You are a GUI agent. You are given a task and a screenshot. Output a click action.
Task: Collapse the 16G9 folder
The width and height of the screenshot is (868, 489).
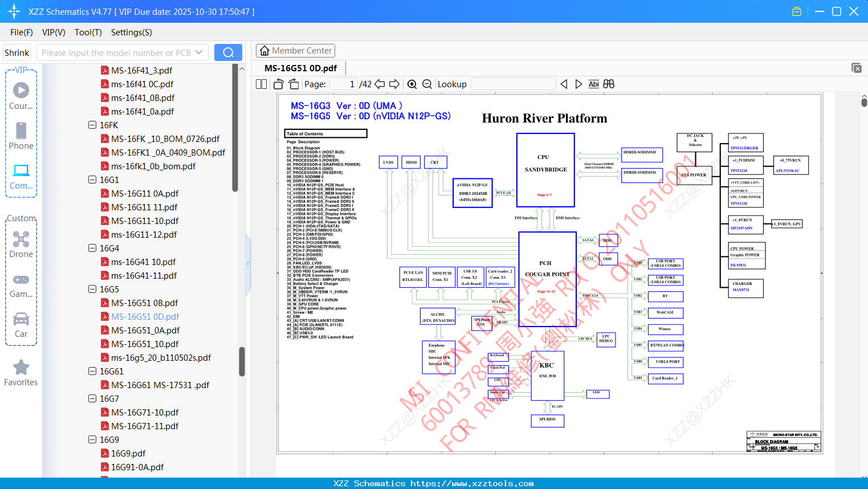(x=92, y=439)
